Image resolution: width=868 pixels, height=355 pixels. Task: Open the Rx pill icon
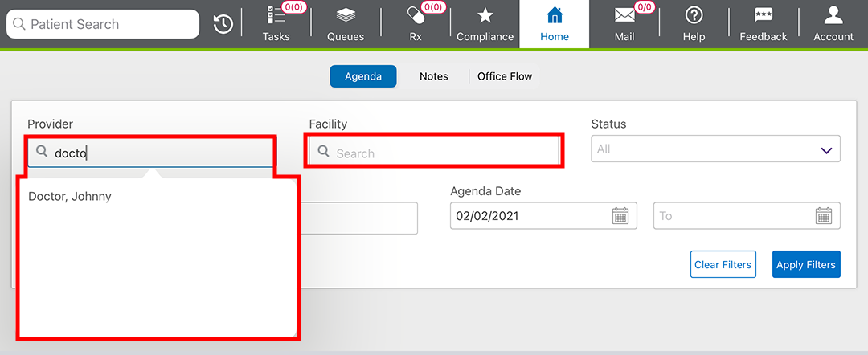coord(416,16)
